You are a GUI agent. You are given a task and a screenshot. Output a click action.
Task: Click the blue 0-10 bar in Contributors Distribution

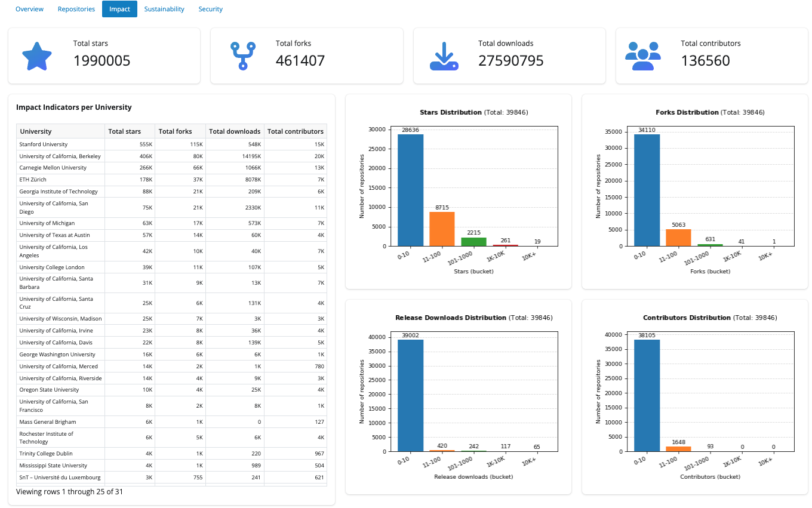tap(647, 395)
